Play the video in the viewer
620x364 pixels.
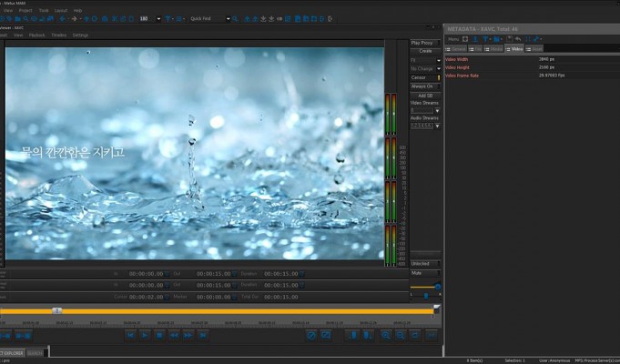(x=145, y=336)
